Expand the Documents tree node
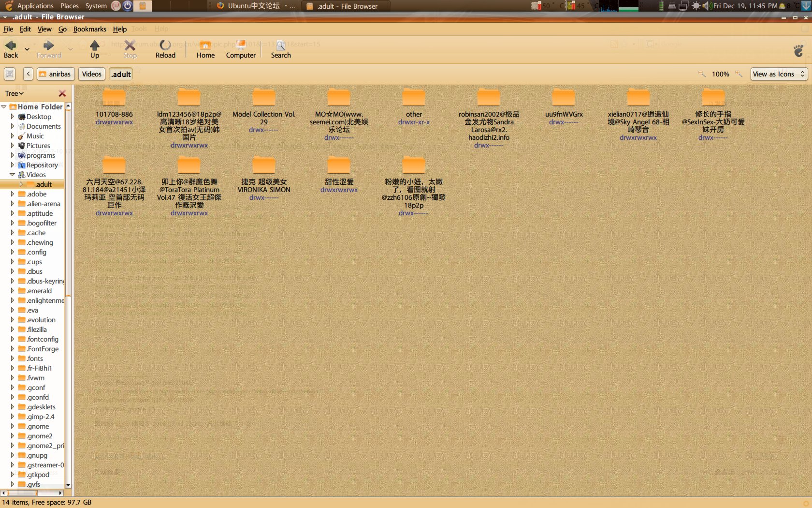The width and height of the screenshot is (812, 508). (x=13, y=126)
